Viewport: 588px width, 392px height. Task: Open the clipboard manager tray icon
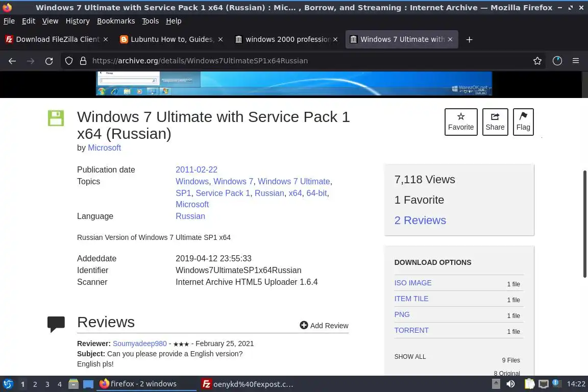click(529, 384)
